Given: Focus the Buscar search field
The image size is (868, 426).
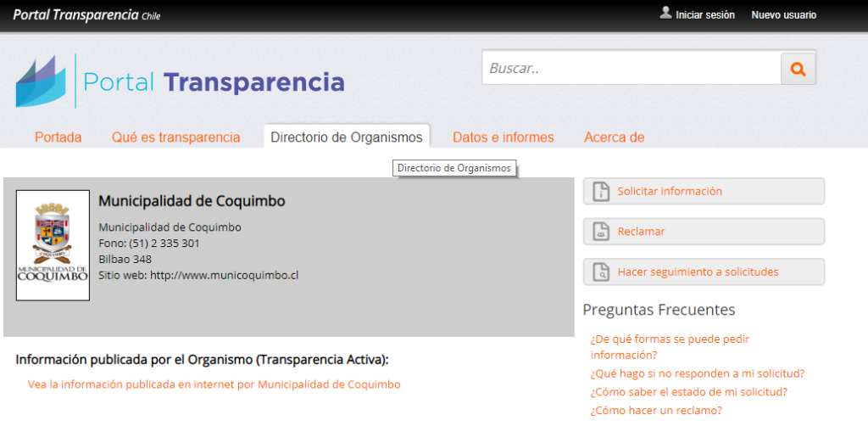Looking at the screenshot, I should [x=632, y=69].
